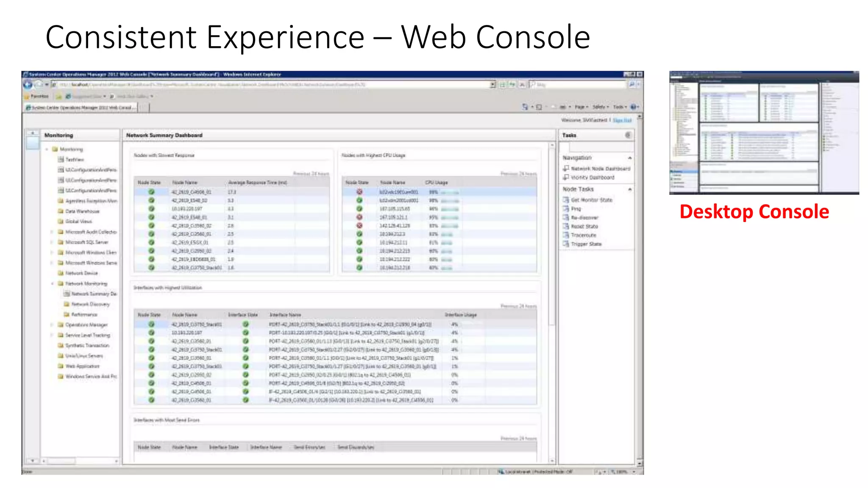Sort by CPU Usage column header
The height and width of the screenshot is (488, 868).
pos(437,182)
